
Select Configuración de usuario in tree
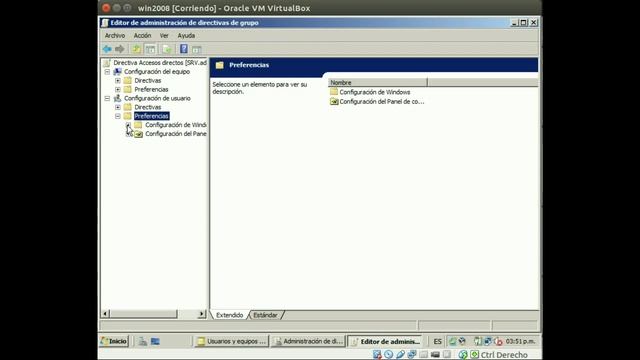(x=157, y=98)
